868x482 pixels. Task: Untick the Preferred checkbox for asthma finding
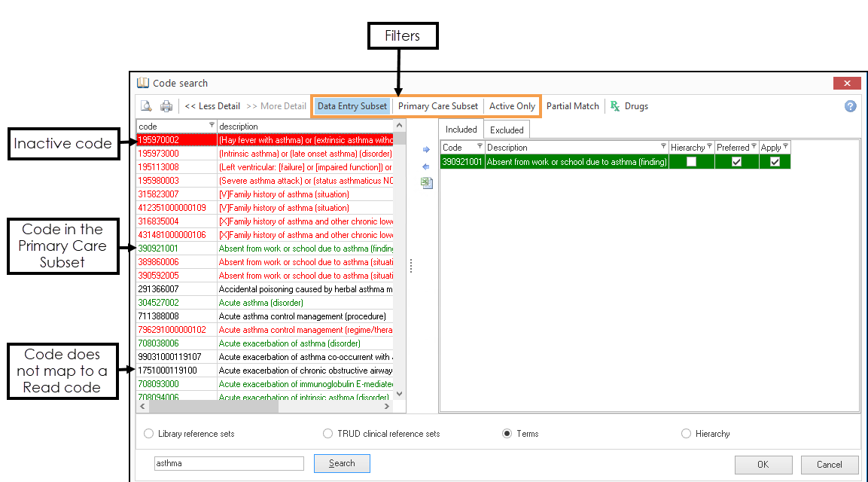point(736,161)
